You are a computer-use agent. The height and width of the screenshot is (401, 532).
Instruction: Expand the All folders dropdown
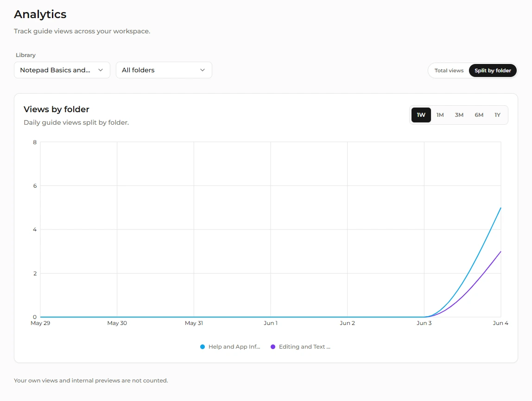click(164, 70)
